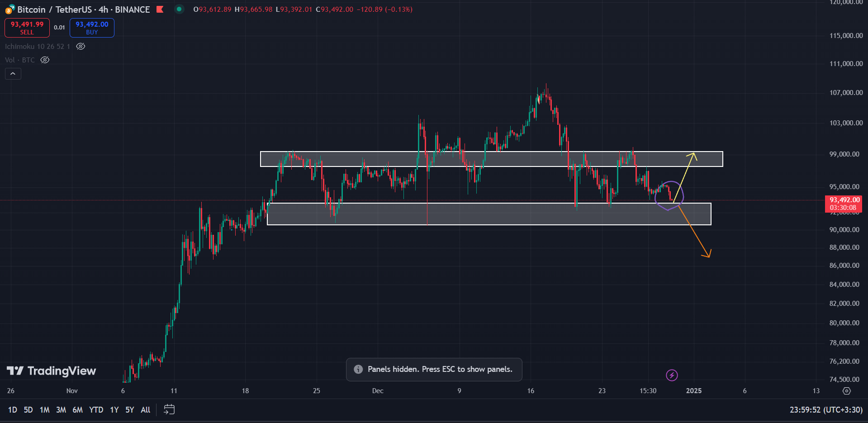The width and height of the screenshot is (868, 423).
Task: Click the 4h interval label
Action: [103, 10]
